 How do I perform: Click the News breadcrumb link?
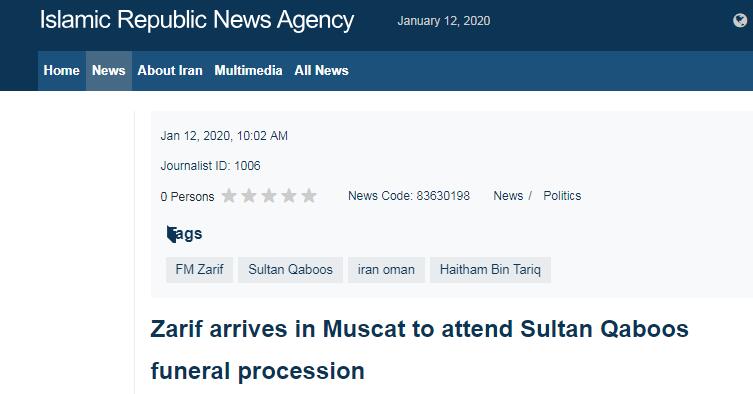click(508, 196)
